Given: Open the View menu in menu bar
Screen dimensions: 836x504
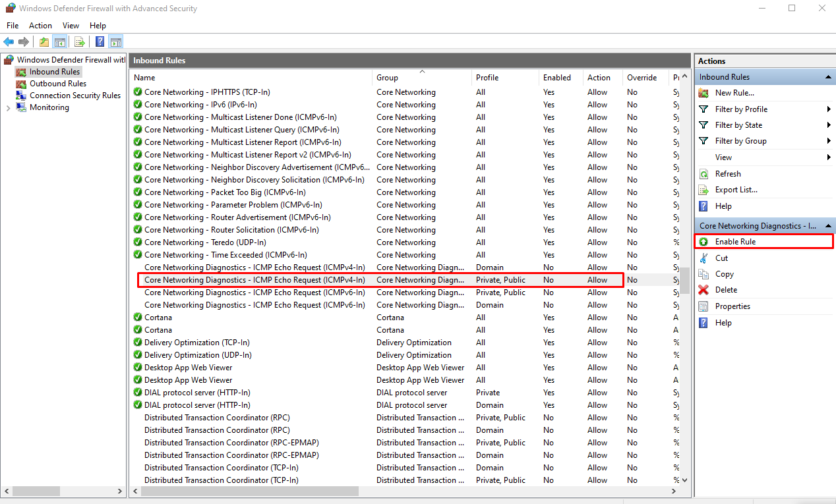Looking at the screenshot, I should click(71, 26).
